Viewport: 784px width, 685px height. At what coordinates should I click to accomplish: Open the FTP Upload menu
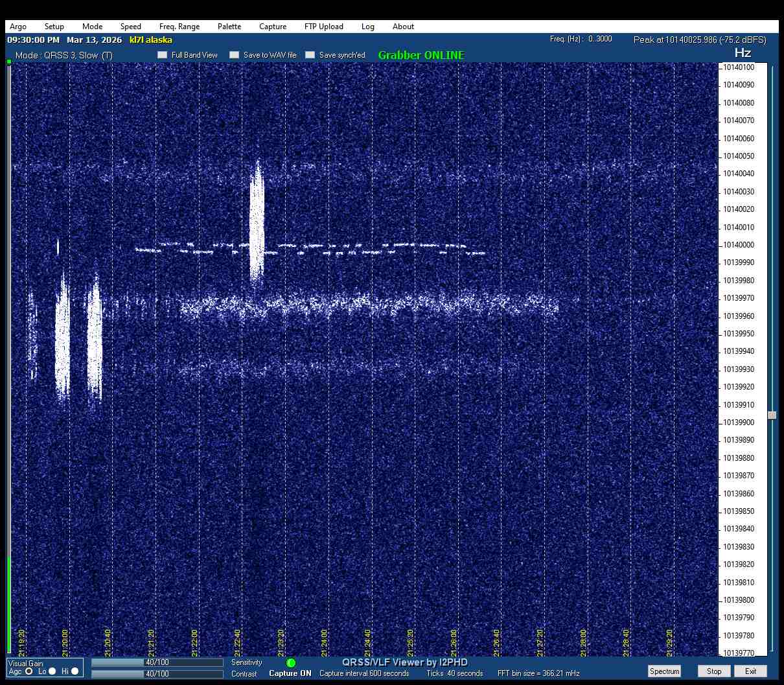pyautogui.click(x=324, y=27)
